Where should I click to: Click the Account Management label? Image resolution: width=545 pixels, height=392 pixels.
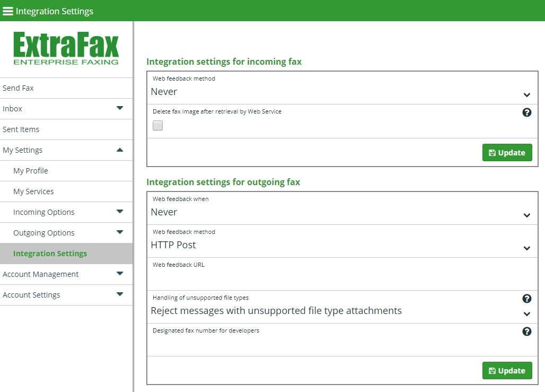tap(41, 274)
